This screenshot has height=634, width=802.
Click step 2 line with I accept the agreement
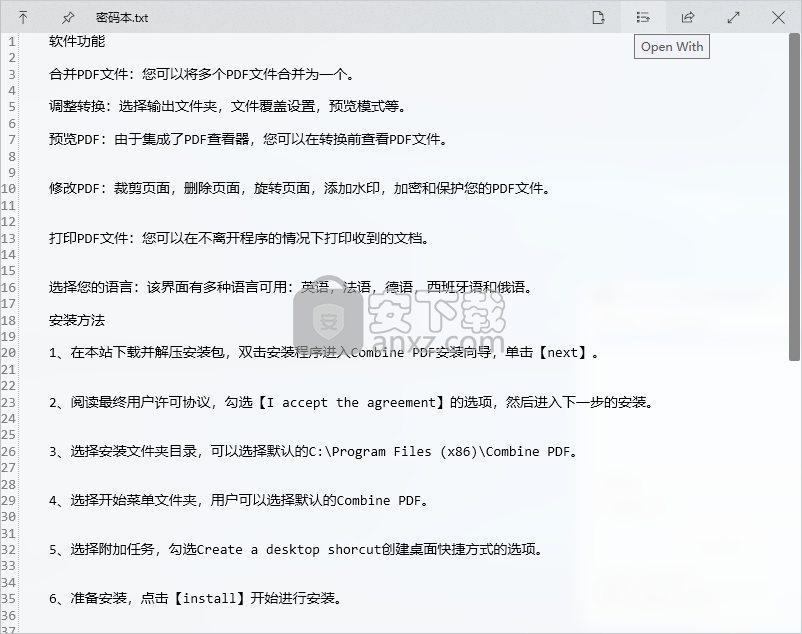click(x=351, y=402)
